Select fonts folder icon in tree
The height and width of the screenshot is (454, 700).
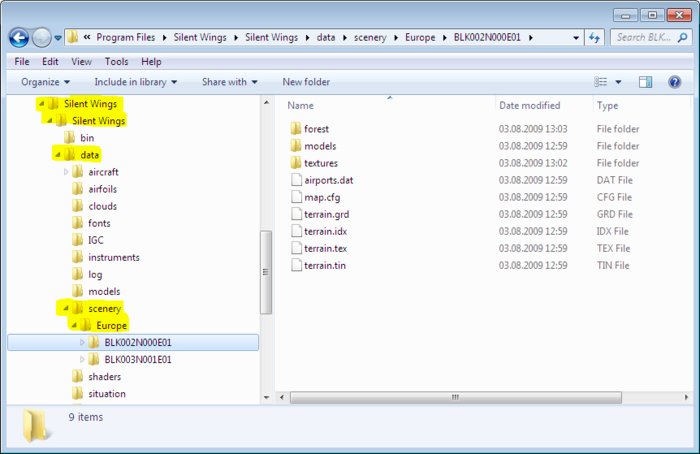77,223
